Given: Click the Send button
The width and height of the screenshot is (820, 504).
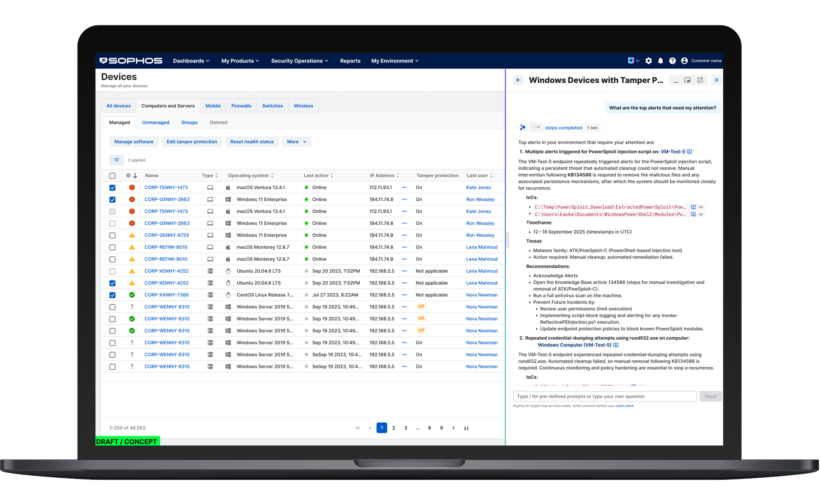Looking at the screenshot, I should pos(710,397).
